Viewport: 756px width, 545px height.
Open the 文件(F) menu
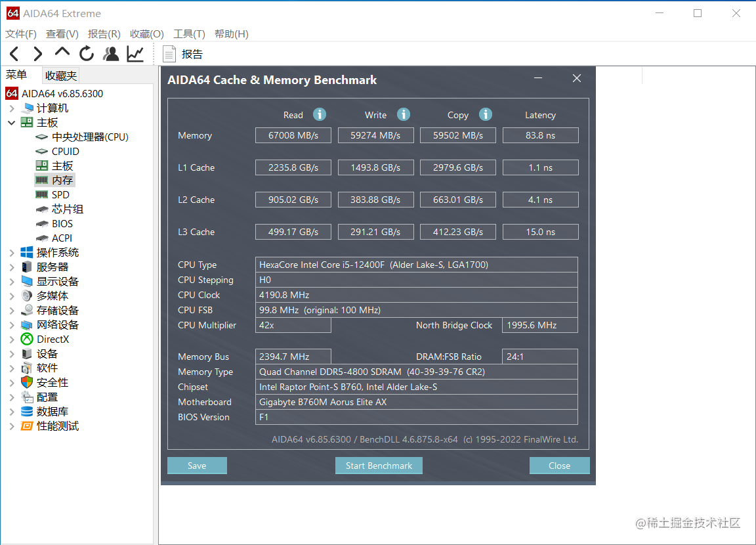pos(21,33)
